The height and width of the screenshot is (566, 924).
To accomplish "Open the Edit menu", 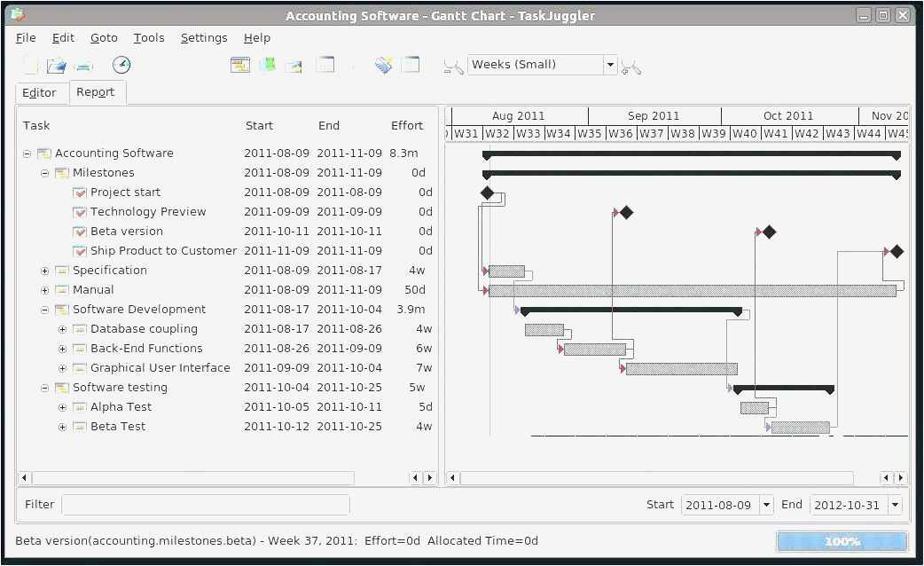I will pos(63,38).
